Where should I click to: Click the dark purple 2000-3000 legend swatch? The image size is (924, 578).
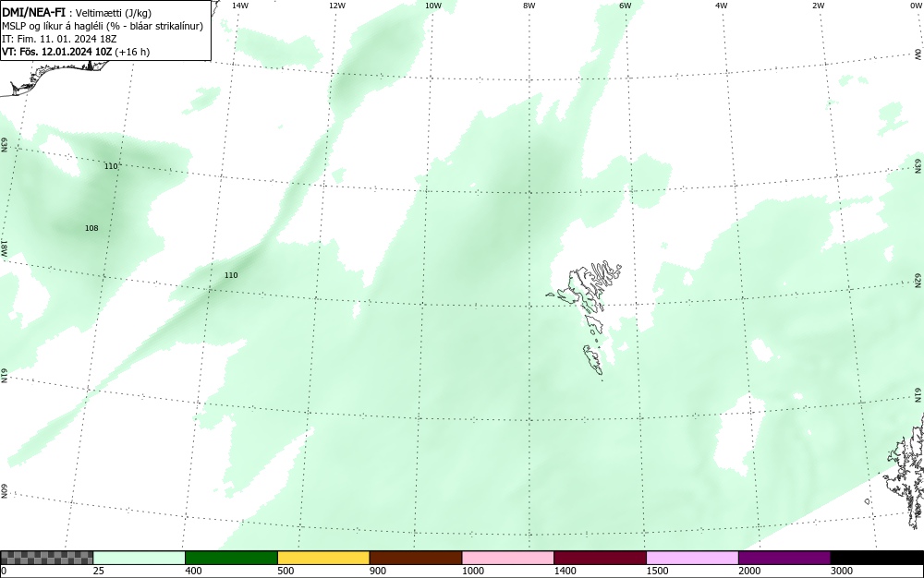click(x=784, y=558)
